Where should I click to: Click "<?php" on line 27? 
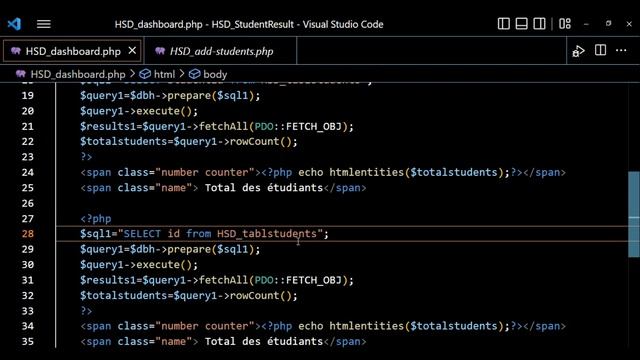(x=96, y=219)
